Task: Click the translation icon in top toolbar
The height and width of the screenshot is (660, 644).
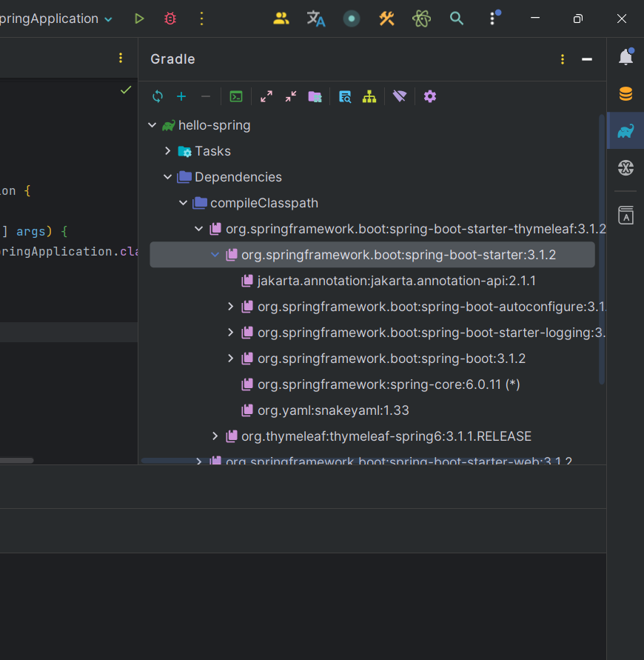Action: point(316,19)
